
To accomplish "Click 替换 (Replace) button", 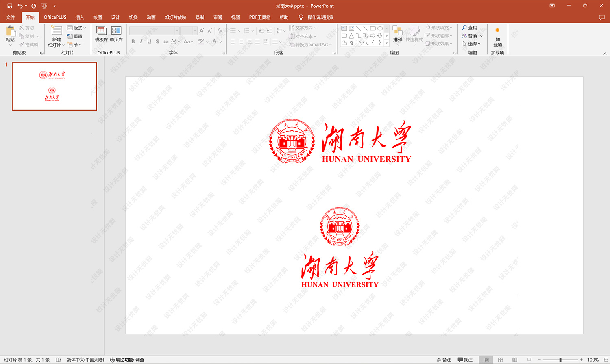I will 472,36.
